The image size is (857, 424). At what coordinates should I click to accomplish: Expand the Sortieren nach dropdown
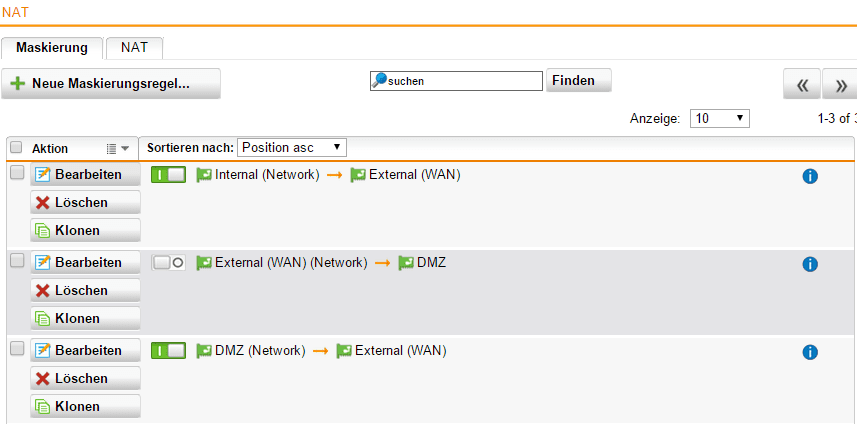click(292, 147)
